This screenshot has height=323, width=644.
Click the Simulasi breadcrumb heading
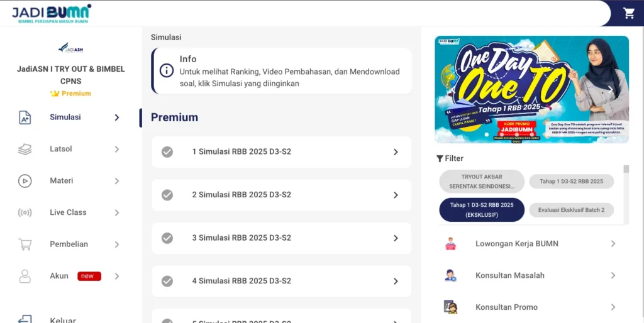(166, 37)
